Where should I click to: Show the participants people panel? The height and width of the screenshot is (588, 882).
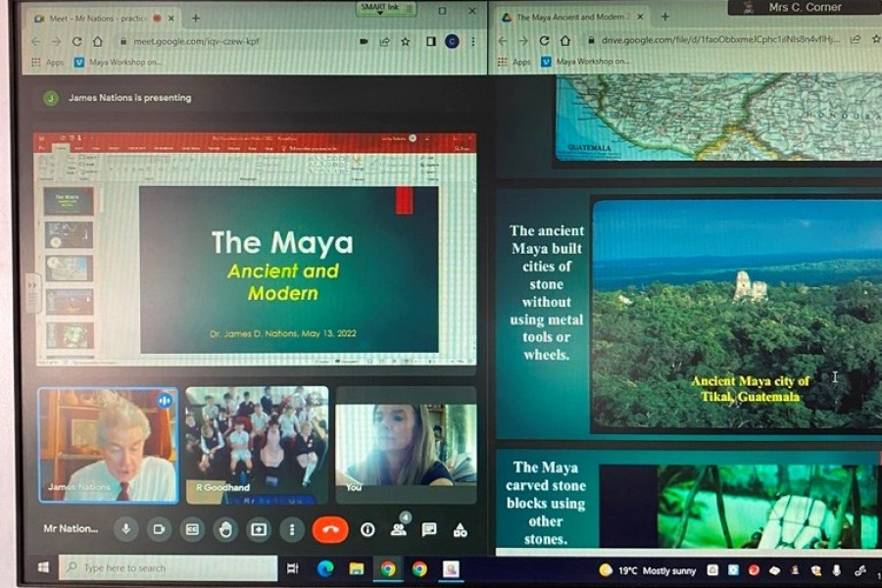click(x=399, y=529)
